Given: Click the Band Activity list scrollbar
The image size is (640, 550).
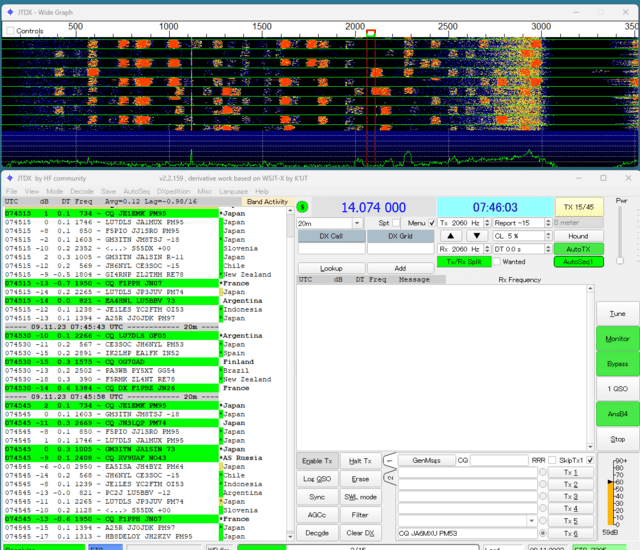Looking at the screenshot, I should pos(290,373).
